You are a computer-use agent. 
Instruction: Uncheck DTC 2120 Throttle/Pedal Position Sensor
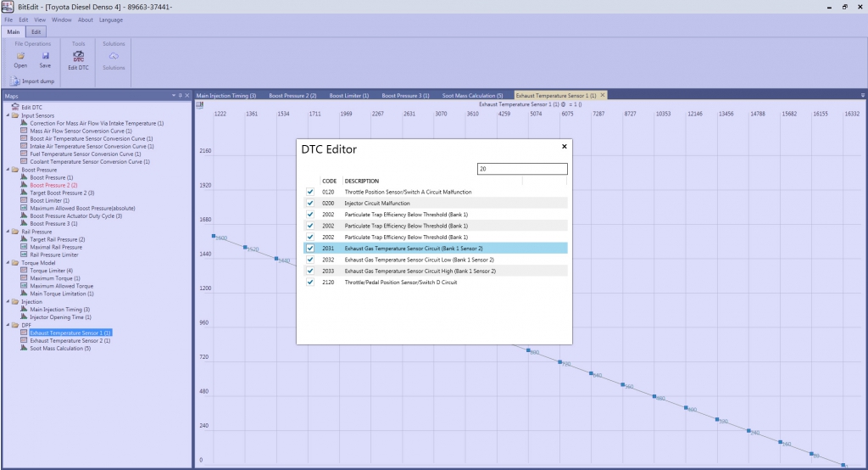tap(310, 283)
